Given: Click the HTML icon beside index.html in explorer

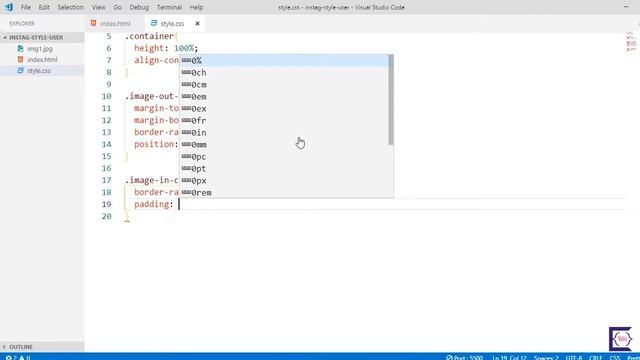Looking at the screenshot, I should 20,60.
